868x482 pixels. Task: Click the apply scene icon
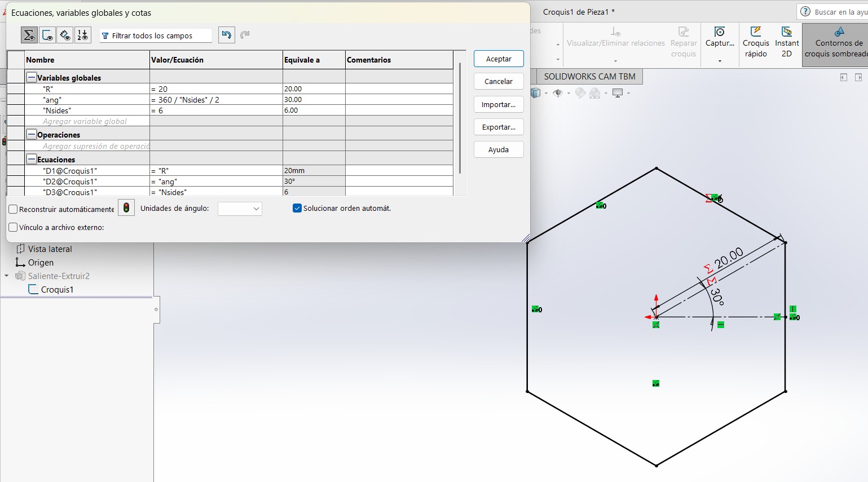coord(595,93)
